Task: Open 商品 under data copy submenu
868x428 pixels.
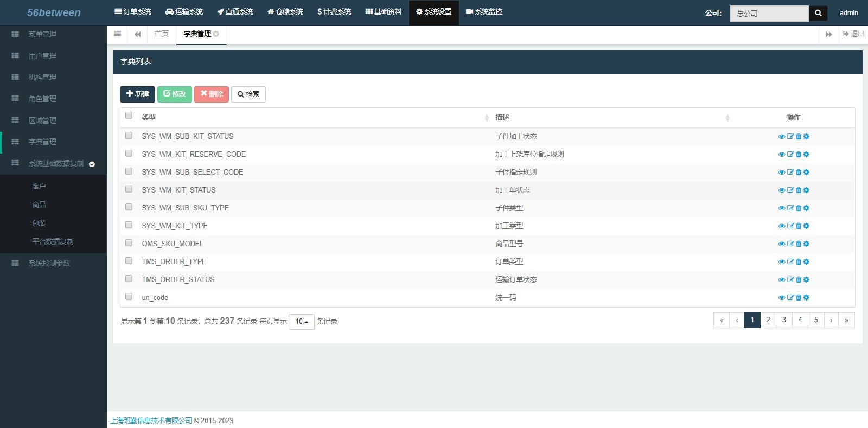Action: 39,205
